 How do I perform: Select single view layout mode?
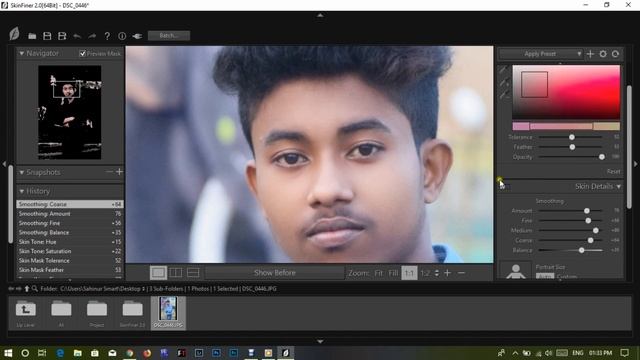coord(158,273)
